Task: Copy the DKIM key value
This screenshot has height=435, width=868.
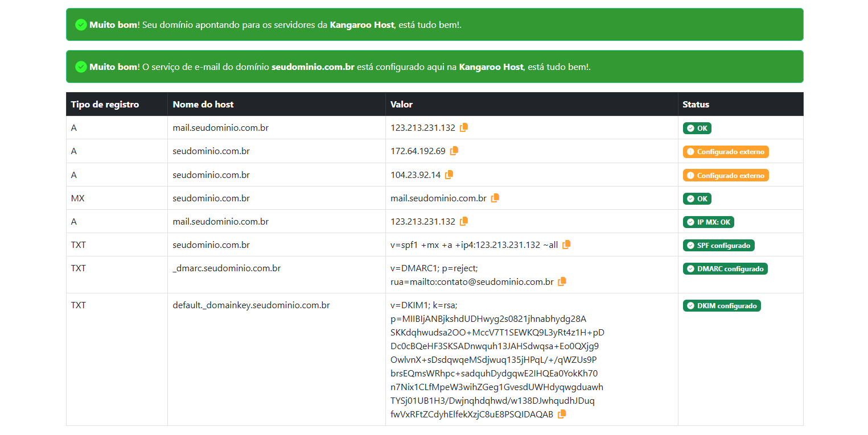Action: (562, 414)
